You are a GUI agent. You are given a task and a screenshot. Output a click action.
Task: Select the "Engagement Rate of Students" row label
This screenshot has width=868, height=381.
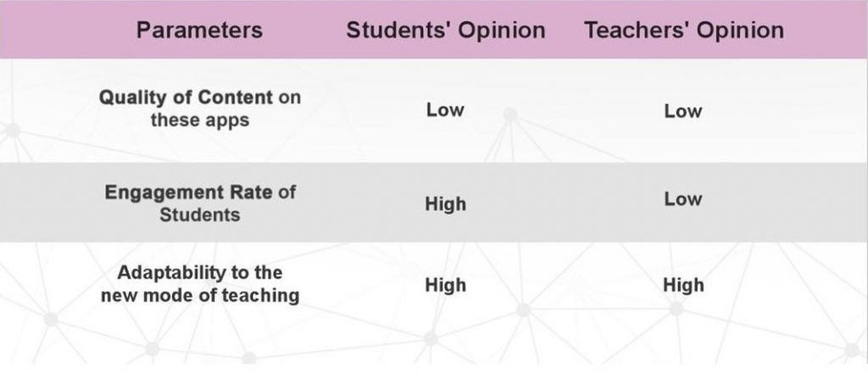[199, 203]
